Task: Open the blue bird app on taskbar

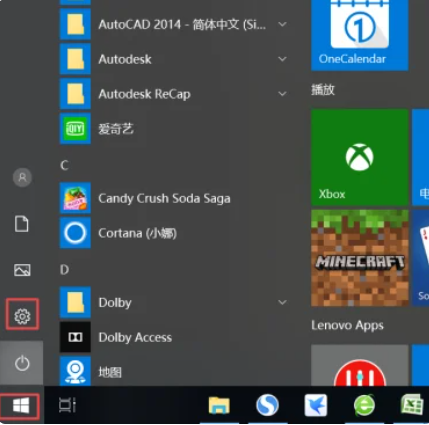Action: pos(316,405)
